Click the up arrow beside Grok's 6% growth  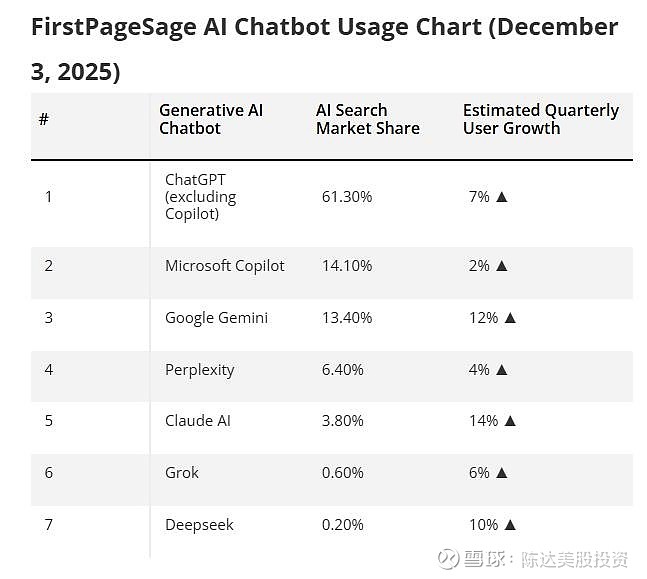pos(502,473)
